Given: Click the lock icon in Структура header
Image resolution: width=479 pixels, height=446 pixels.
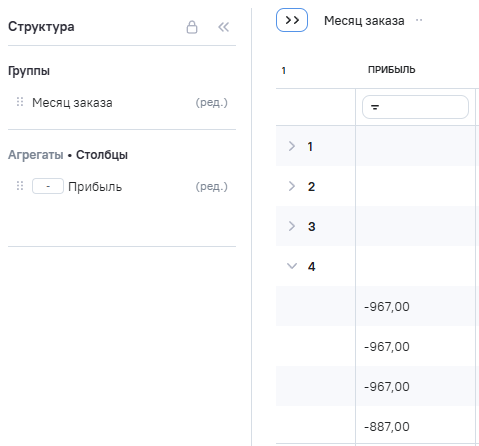Looking at the screenshot, I should click(x=192, y=27).
